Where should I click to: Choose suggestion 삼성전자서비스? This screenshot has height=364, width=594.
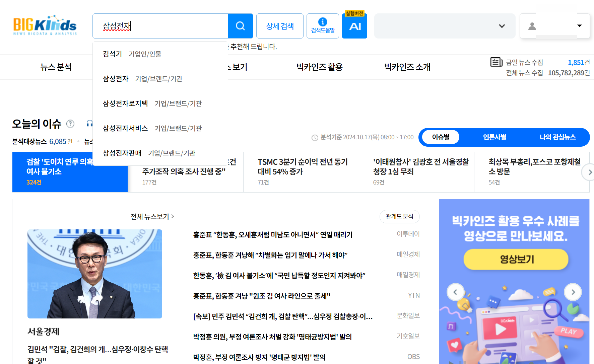click(160, 128)
